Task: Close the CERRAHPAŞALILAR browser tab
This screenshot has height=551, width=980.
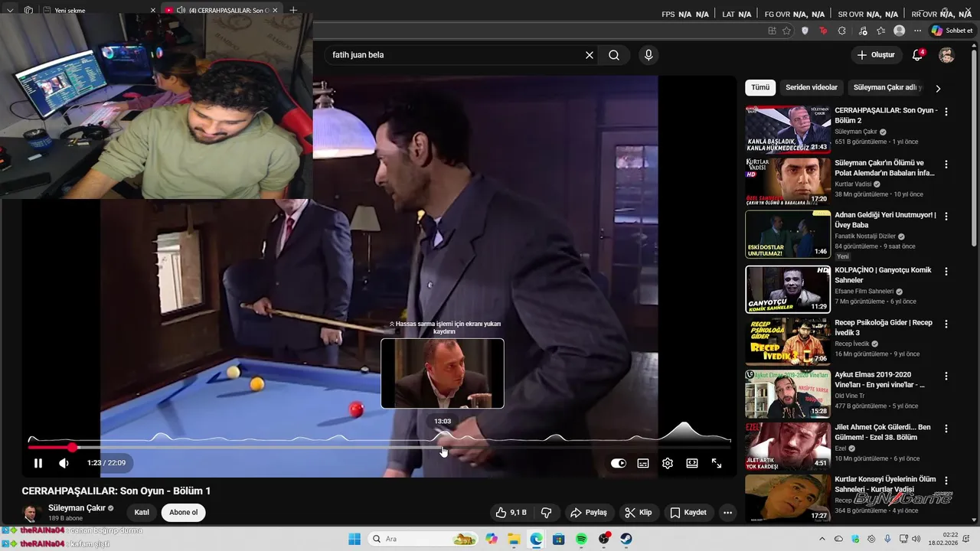Action: [276, 11]
